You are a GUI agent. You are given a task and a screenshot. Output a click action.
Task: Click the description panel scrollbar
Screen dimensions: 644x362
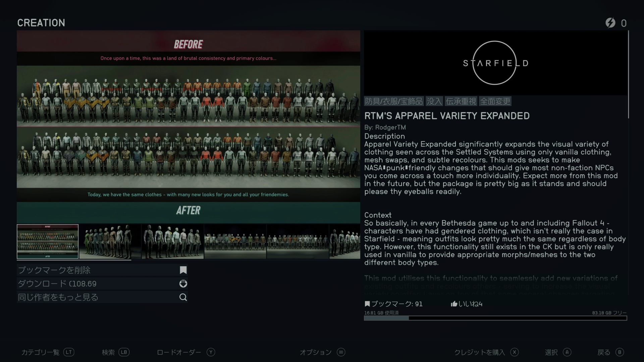pyautogui.click(x=628, y=74)
